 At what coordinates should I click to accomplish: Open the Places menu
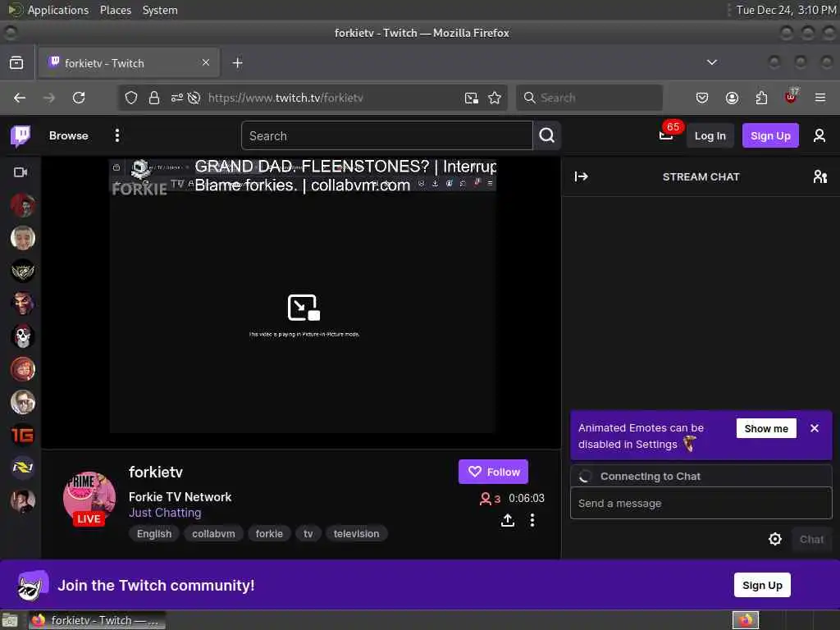pos(115,10)
